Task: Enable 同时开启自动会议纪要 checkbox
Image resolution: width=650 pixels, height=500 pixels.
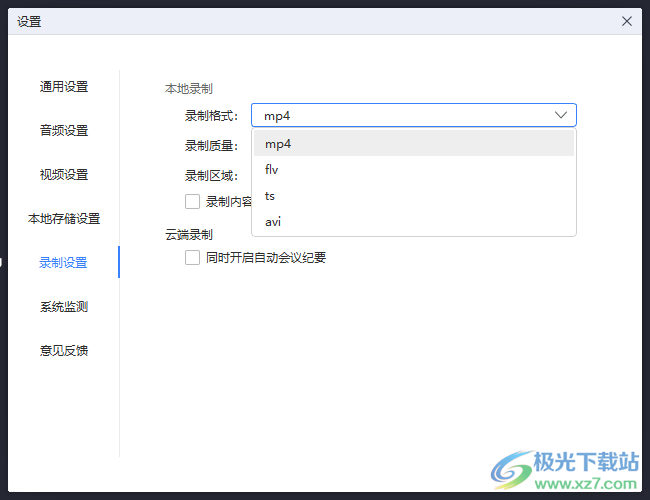Action: click(192, 257)
